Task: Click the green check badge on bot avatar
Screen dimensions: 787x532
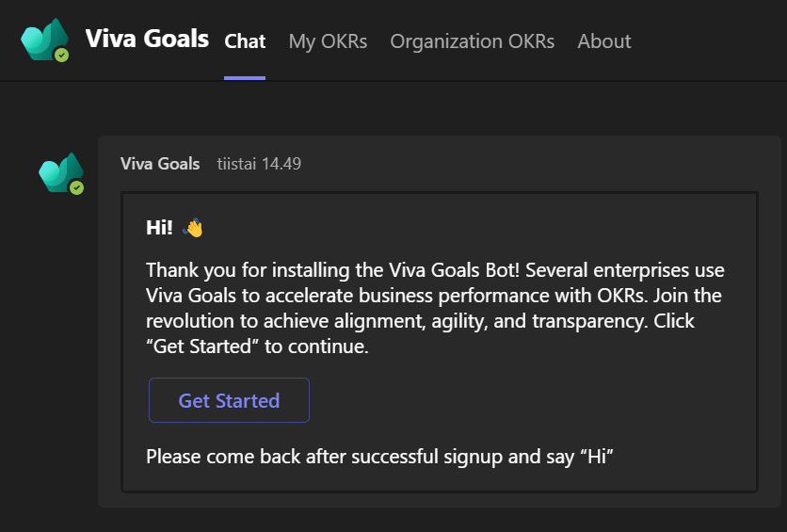Action: click(x=77, y=188)
